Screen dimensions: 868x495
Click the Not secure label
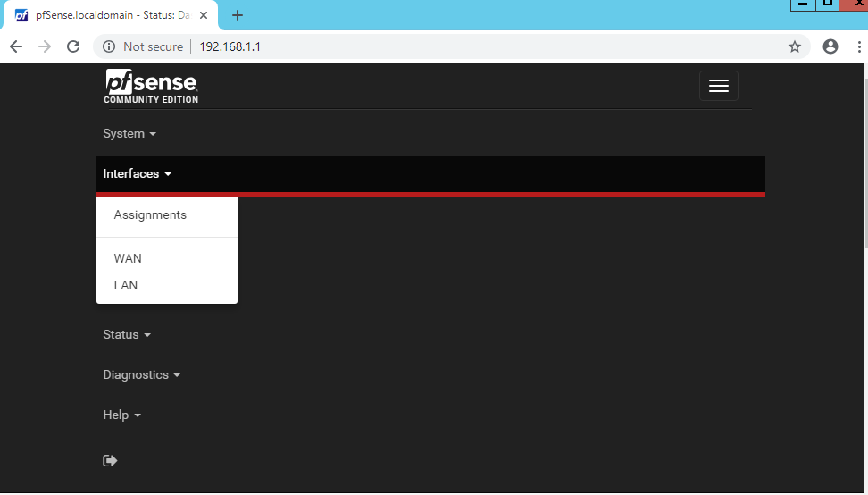pos(154,46)
